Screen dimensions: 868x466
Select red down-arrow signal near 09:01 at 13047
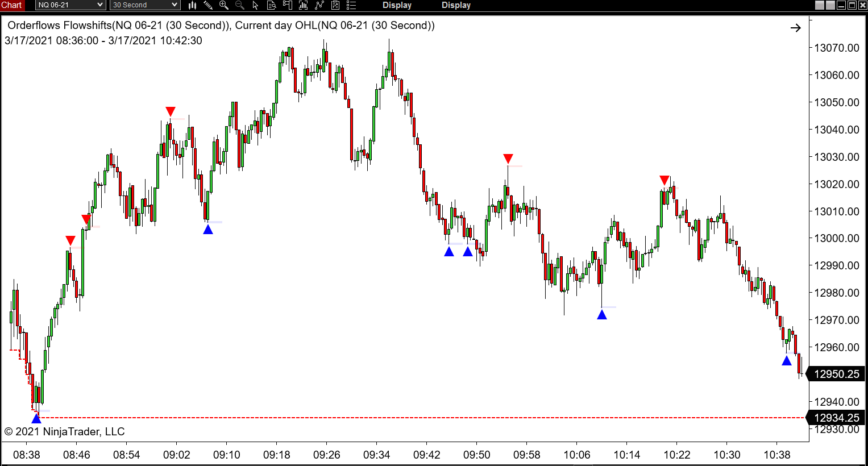[171, 111]
